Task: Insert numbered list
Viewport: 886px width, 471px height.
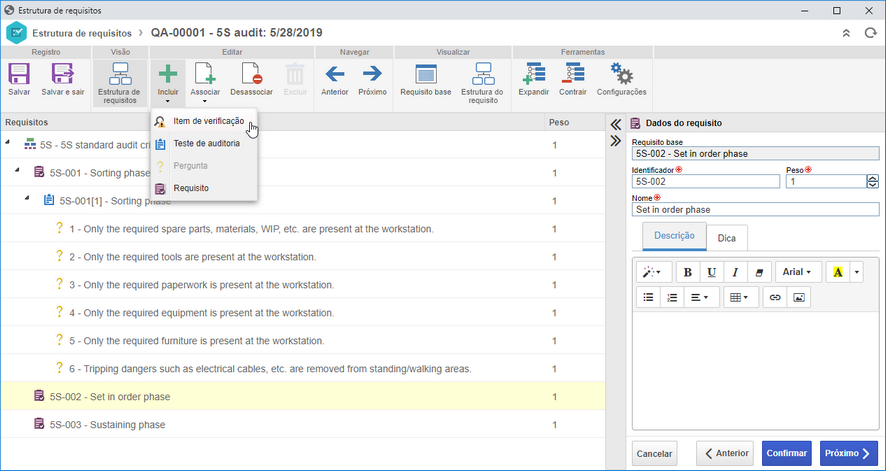Action: [x=672, y=297]
